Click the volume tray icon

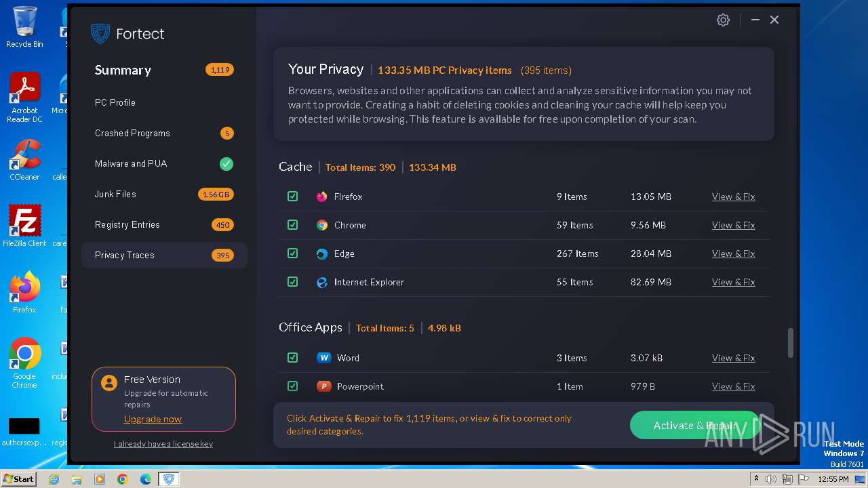tap(771, 479)
